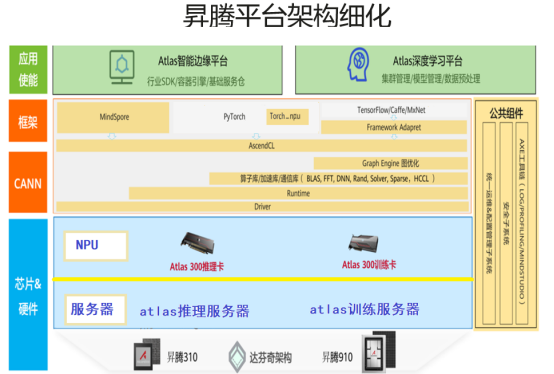
Task: Click the AXE工具链 vertical column
Action: click(522, 223)
